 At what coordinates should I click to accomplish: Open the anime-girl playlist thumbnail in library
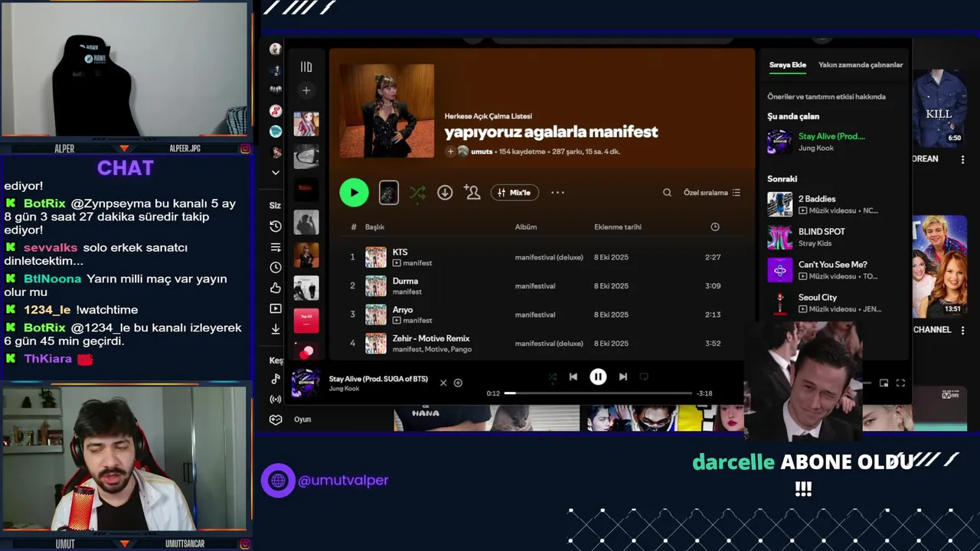coord(306,124)
